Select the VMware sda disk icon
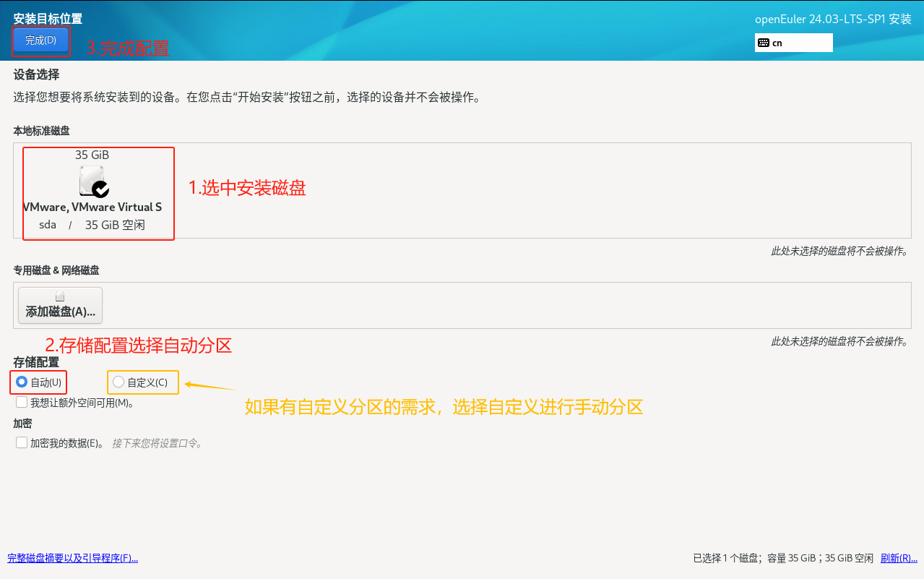The height and width of the screenshot is (579, 924). coord(93,181)
